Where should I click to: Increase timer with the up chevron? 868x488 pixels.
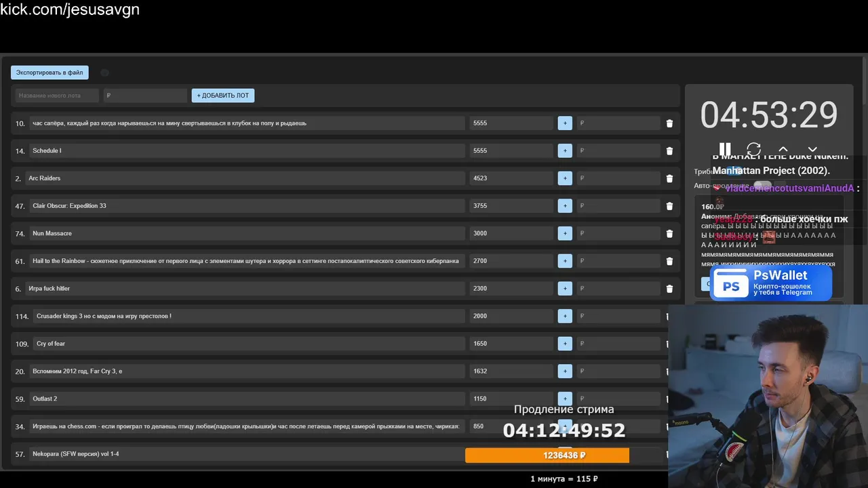(783, 149)
